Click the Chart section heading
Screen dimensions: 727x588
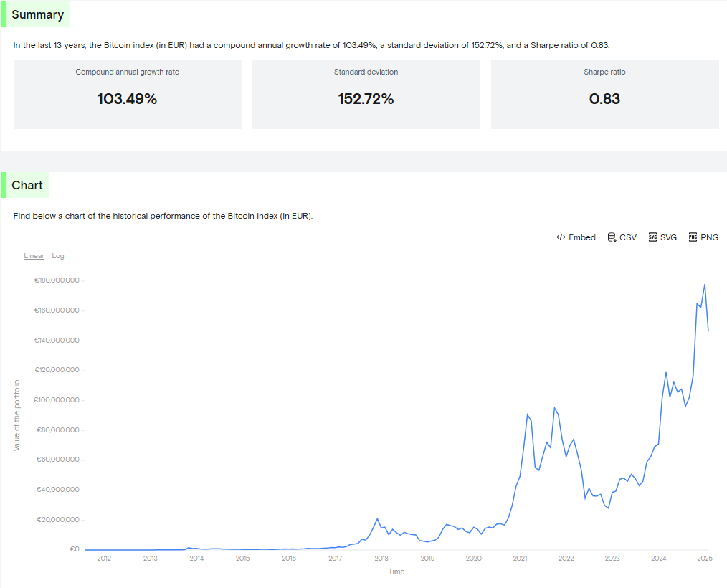pyautogui.click(x=27, y=185)
